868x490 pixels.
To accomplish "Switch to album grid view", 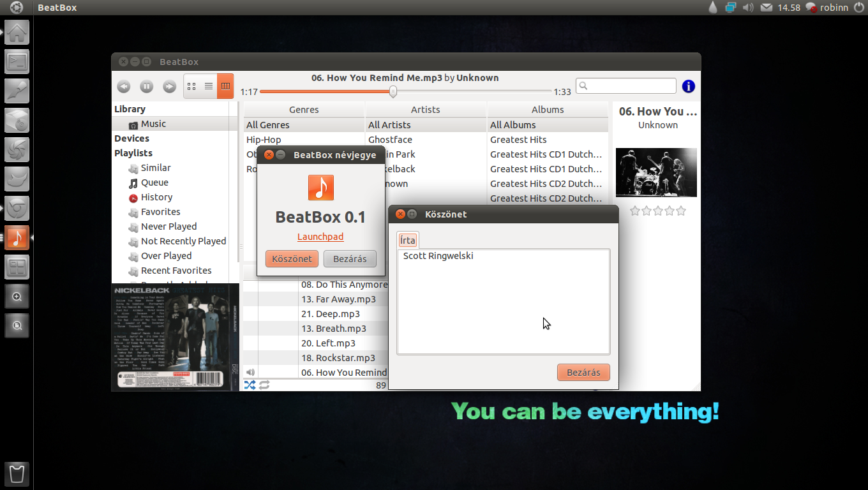I will (192, 86).
